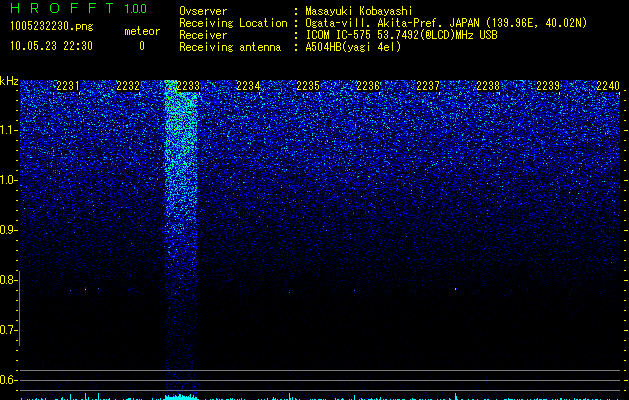Click the HROFFT title text

pos(62,8)
